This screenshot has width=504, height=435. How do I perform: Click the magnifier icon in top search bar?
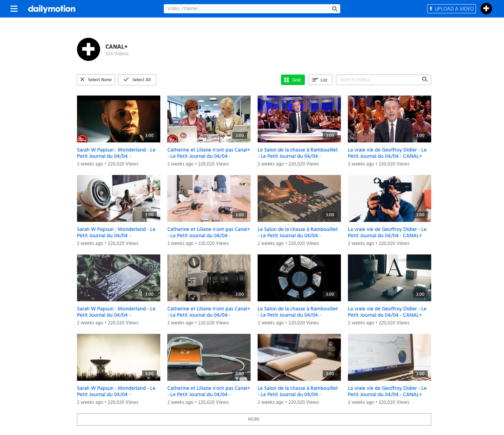point(335,9)
